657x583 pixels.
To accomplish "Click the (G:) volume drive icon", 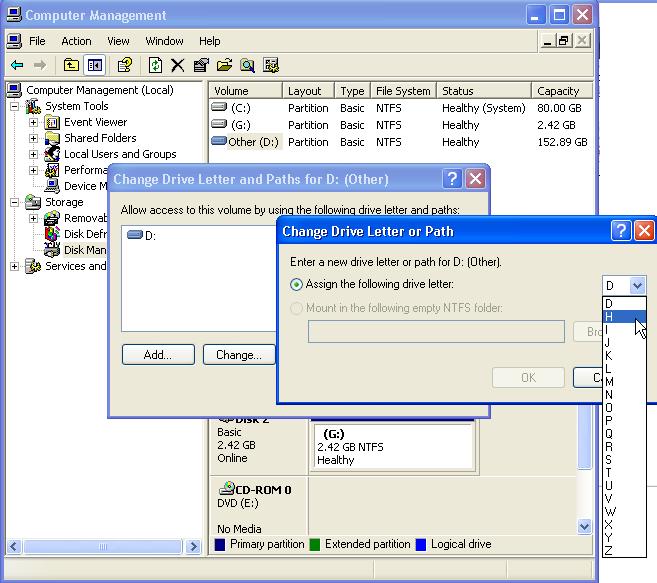I will (x=219, y=124).
